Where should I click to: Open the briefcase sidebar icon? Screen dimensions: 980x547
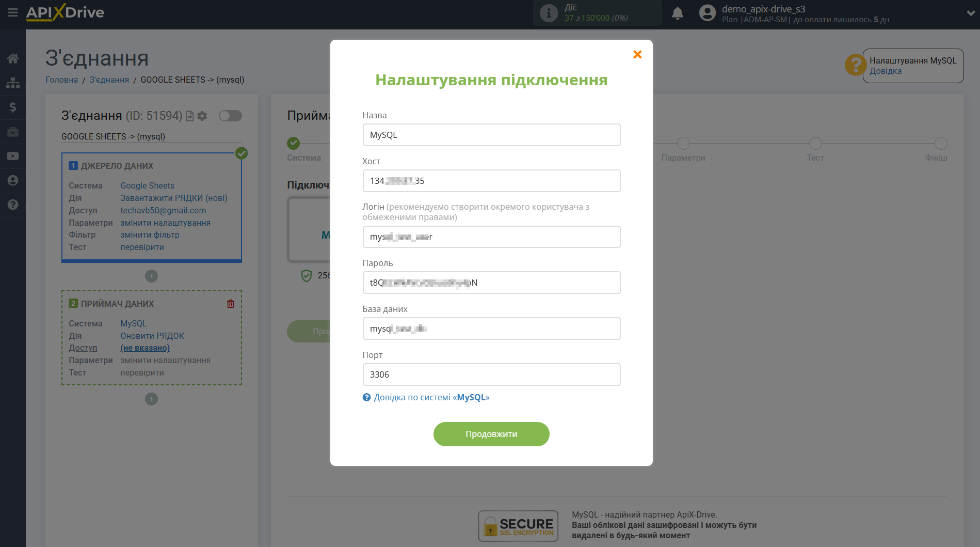(13, 132)
